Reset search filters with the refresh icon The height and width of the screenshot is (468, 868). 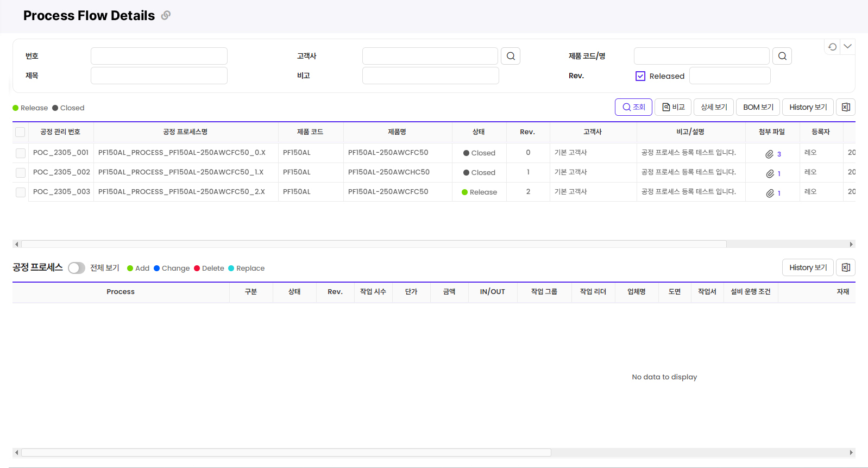point(832,47)
